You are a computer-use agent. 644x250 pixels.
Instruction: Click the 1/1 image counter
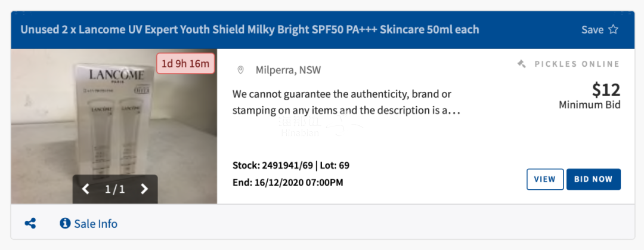115,189
